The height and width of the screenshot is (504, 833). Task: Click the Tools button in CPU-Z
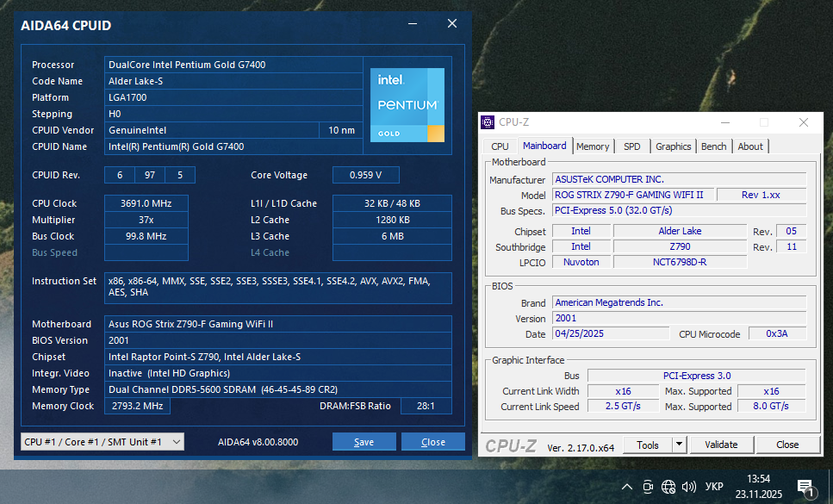(648, 445)
